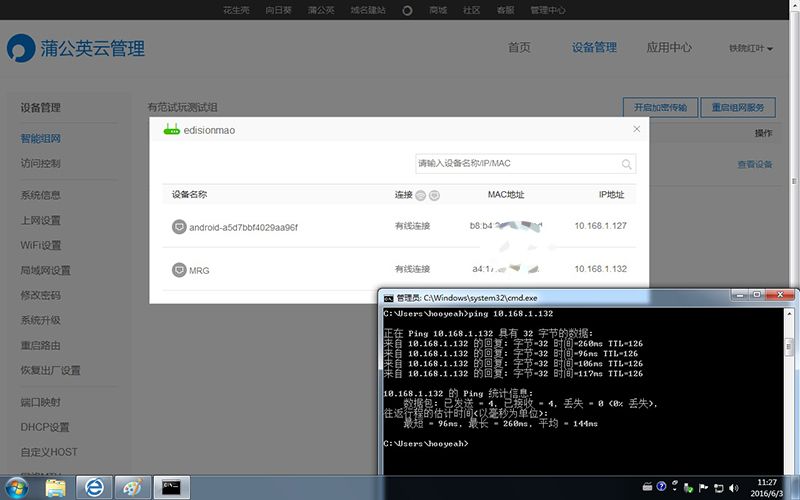
Task: Click the green router icon beside edisionmao
Action: point(171,130)
